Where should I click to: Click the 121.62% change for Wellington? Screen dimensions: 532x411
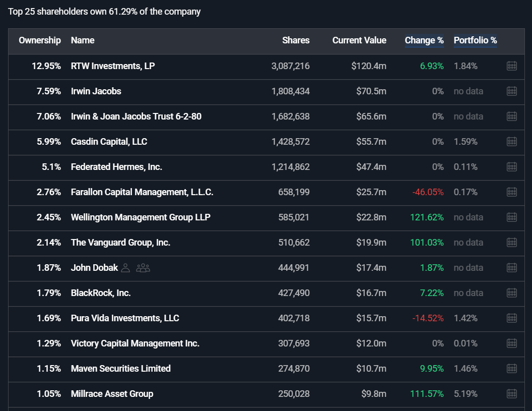tap(427, 217)
